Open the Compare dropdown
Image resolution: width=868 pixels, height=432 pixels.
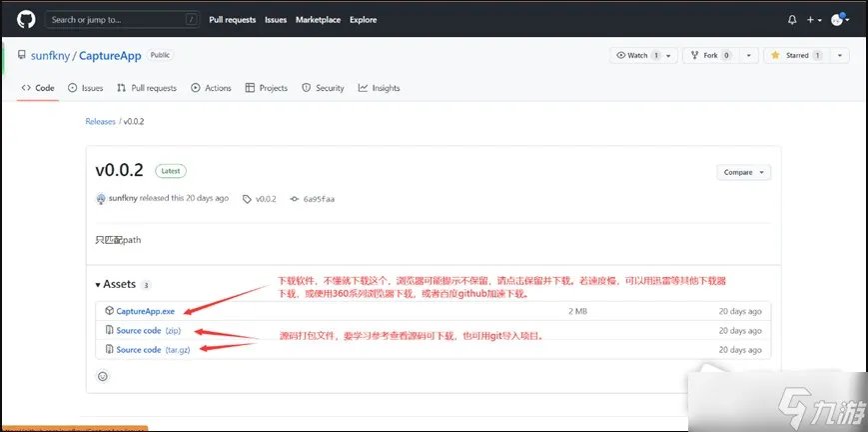click(743, 172)
